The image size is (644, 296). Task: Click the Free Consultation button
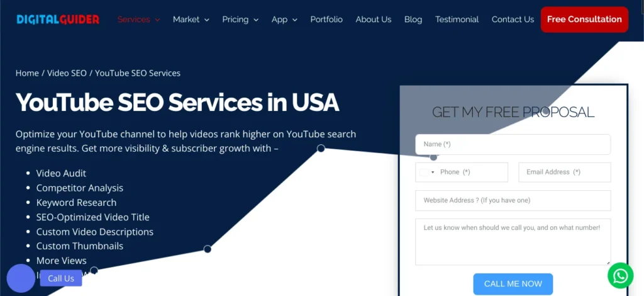[x=584, y=20]
